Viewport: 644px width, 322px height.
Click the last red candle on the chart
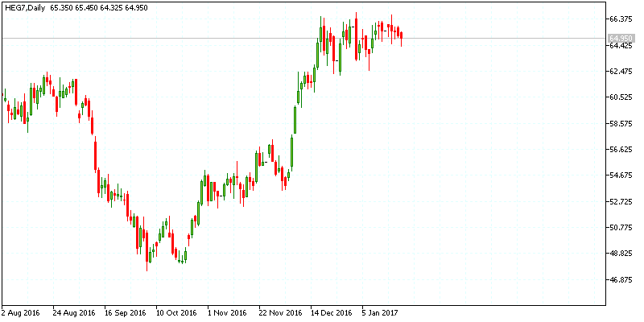(401, 35)
